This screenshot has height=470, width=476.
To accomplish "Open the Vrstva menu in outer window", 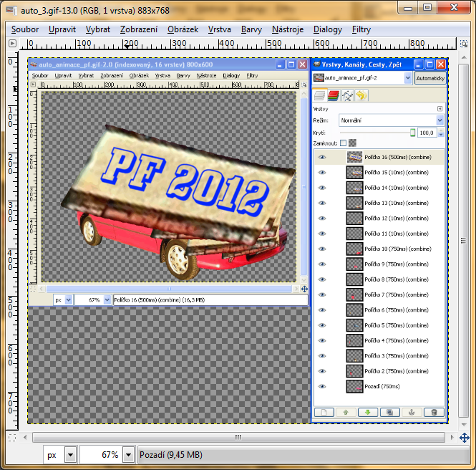I will tap(220, 29).
